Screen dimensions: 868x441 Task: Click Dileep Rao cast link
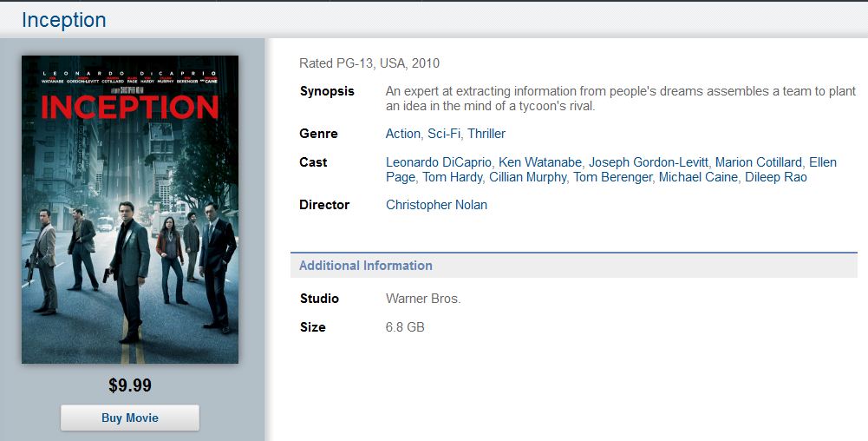click(x=775, y=177)
